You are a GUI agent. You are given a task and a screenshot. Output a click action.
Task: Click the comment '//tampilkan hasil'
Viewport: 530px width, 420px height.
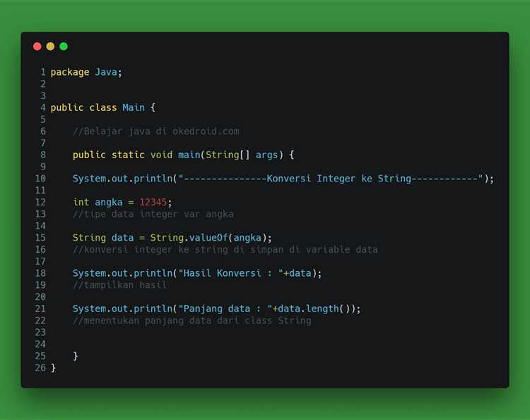[x=119, y=285]
